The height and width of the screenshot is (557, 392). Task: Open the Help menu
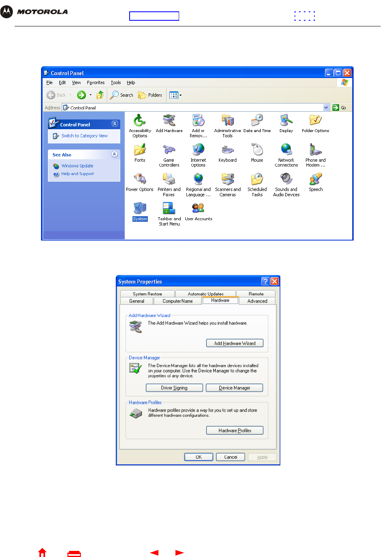point(131,82)
